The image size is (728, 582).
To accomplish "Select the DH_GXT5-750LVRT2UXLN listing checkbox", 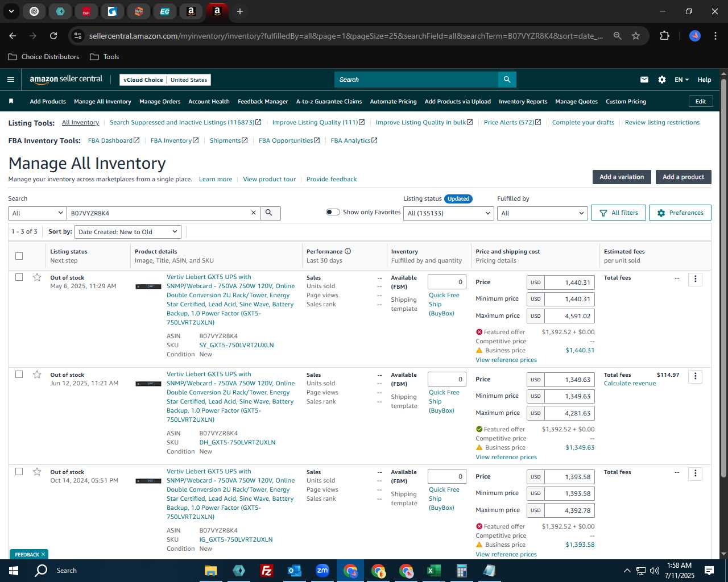I will [19, 375].
